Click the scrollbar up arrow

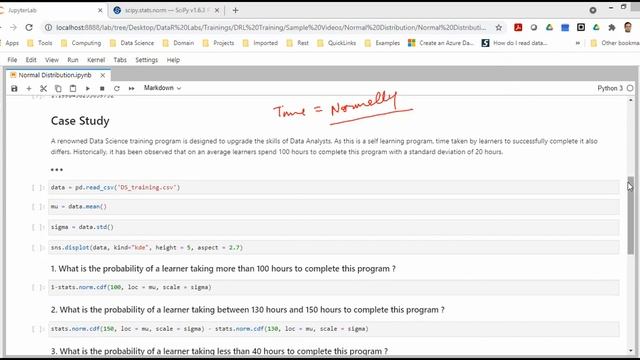pyautogui.click(x=631, y=100)
